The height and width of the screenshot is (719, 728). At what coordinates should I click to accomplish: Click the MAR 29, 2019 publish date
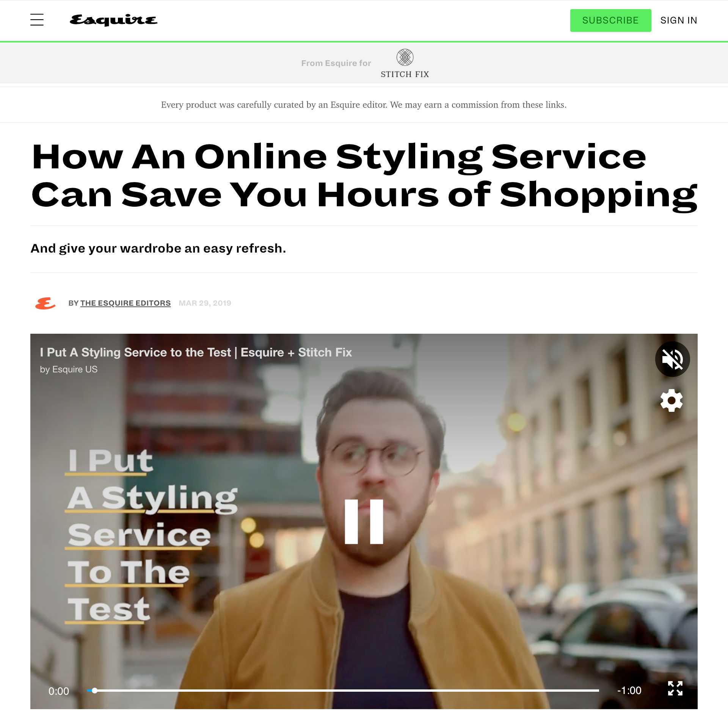pos(205,303)
